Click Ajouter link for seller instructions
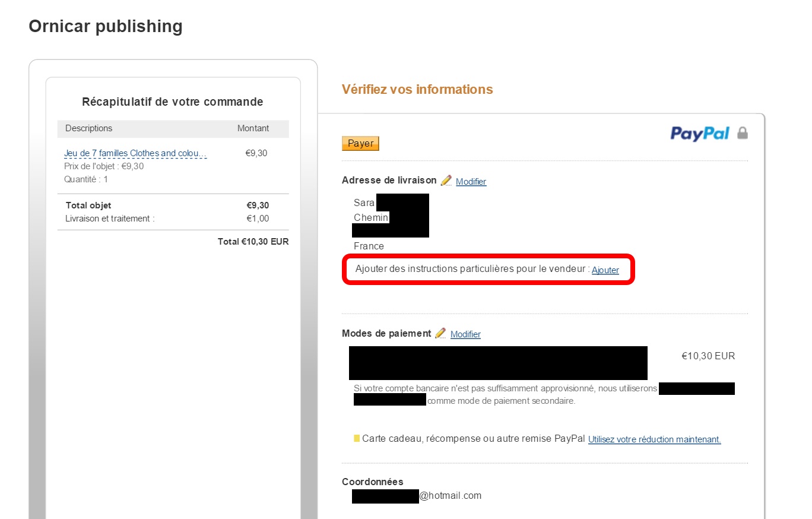812x519 pixels. tap(605, 270)
